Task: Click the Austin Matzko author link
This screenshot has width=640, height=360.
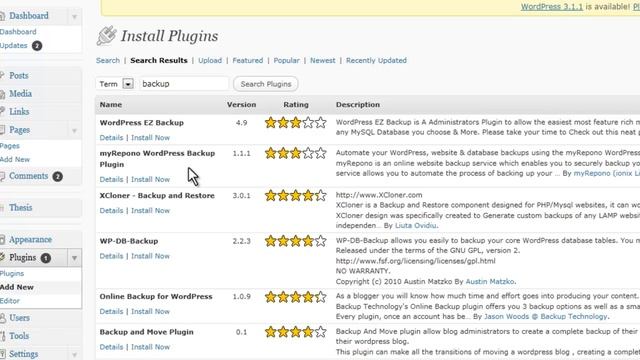Action: tap(490, 281)
